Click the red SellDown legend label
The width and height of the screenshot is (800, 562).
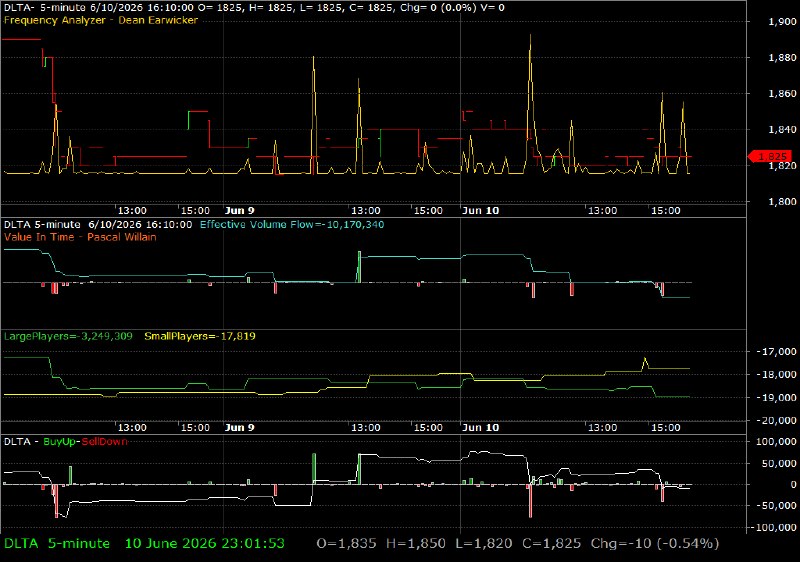(x=105, y=442)
